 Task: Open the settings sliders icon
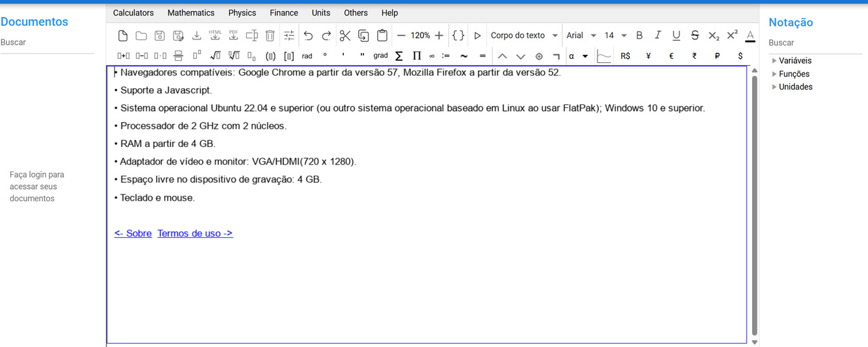[289, 35]
